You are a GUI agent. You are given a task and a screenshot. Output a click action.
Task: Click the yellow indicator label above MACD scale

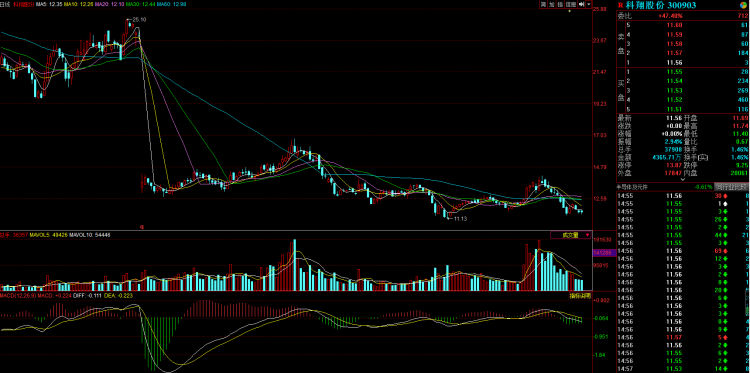[x=580, y=296]
